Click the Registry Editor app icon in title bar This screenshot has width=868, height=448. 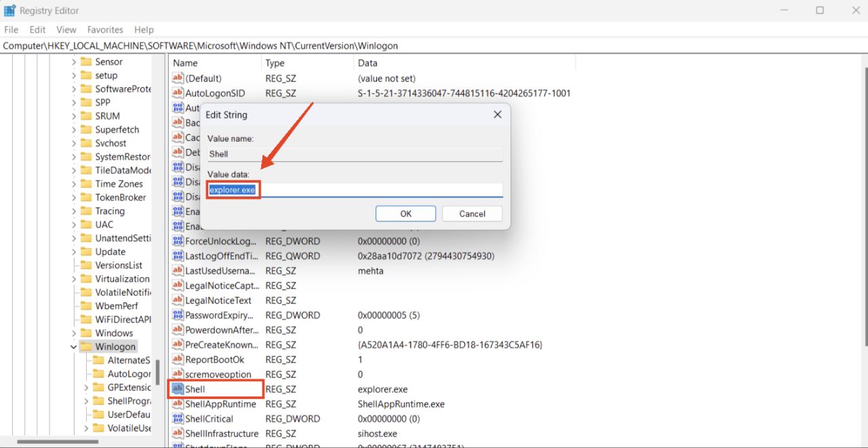(10, 11)
